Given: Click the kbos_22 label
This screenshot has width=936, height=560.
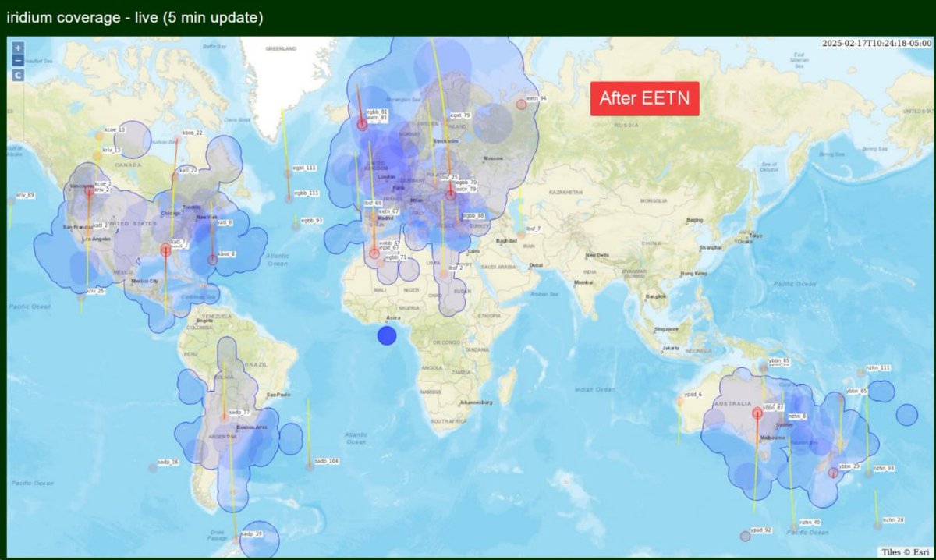Looking at the screenshot, I should tap(192, 133).
